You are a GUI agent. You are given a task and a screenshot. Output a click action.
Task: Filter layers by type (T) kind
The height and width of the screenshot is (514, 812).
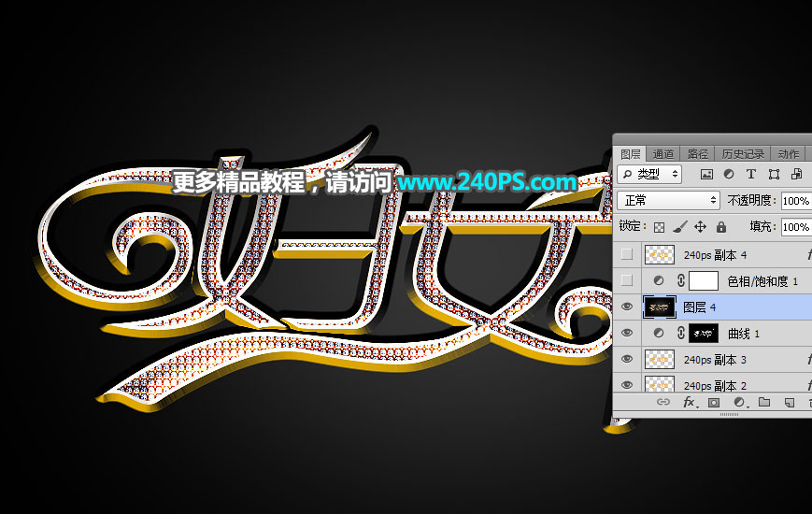751,174
